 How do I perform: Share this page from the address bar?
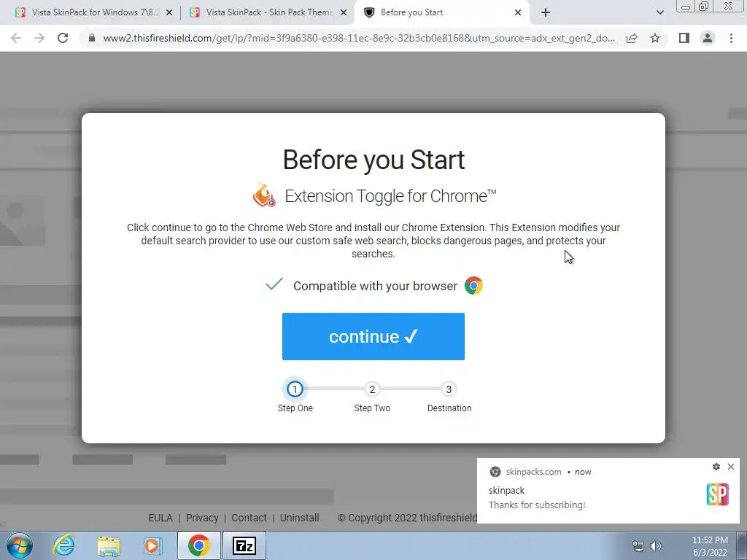pos(632,38)
